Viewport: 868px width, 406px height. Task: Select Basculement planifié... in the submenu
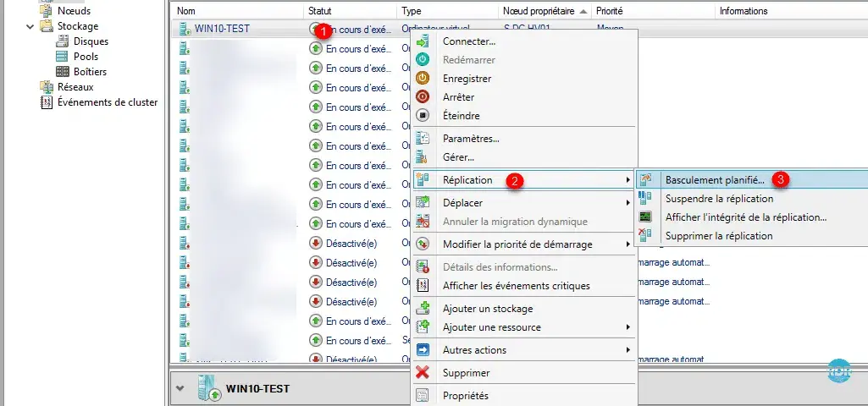coord(752,180)
